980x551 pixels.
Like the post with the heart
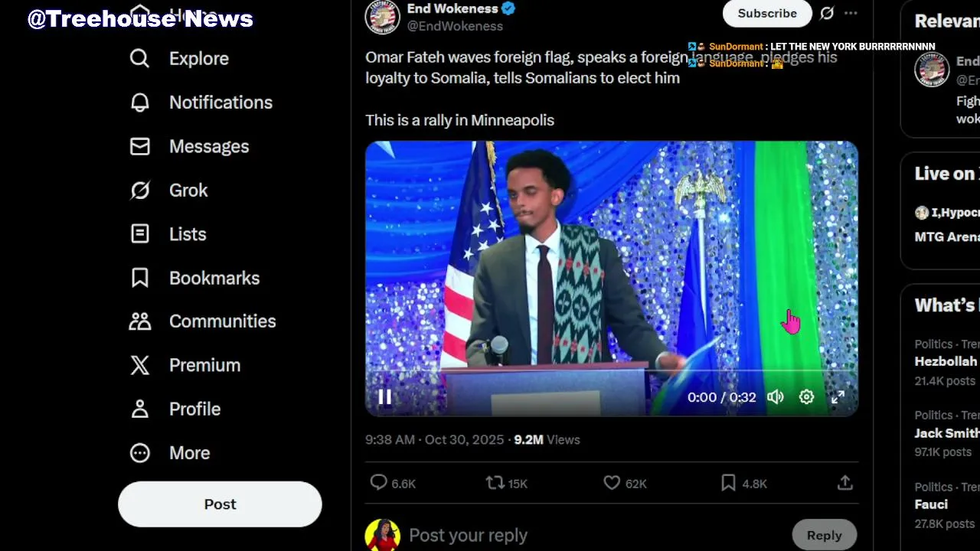pos(612,483)
